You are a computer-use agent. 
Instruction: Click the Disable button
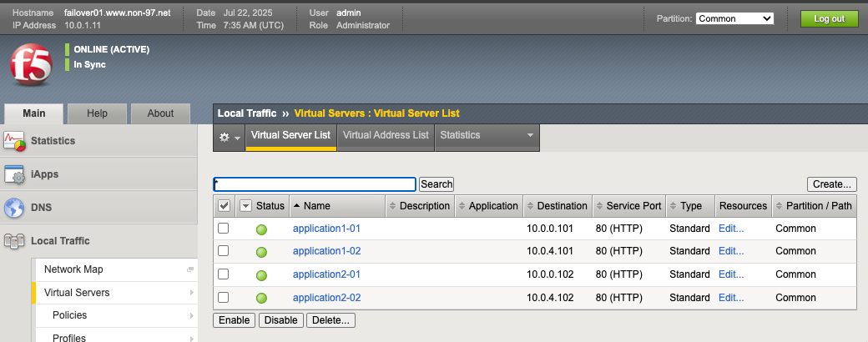[x=280, y=320]
